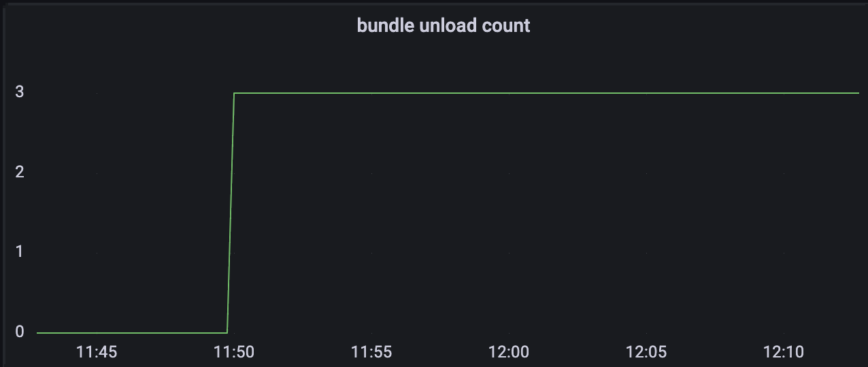868x367 pixels.
Task: Click the green line directly above 11:45
Action: click(97, 333)
